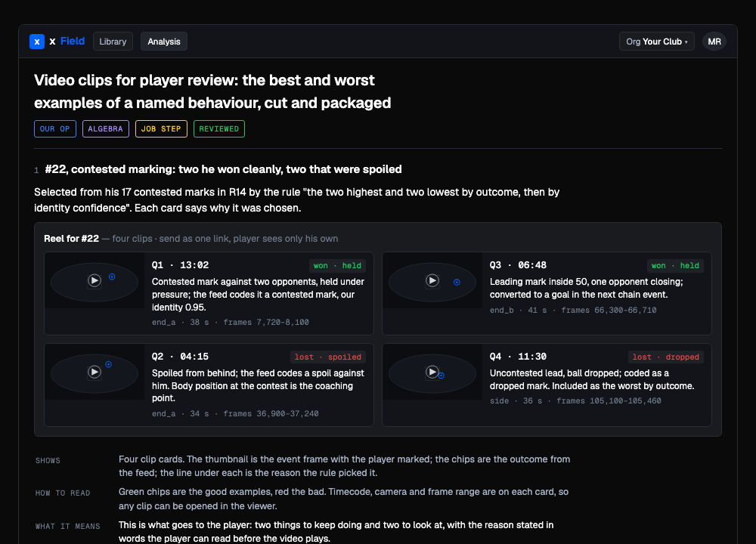Play the Q3 06:48 clip

tap(432, 280)
